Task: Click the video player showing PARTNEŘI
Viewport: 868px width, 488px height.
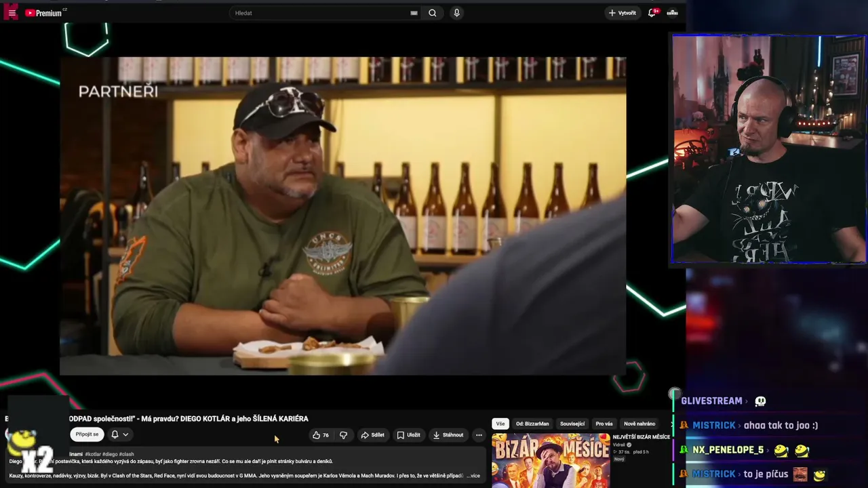Action: pos(342,216)
